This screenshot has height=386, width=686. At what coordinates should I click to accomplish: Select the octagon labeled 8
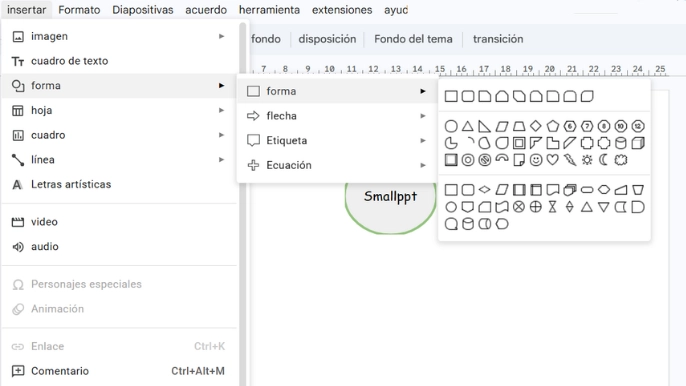coord(604,126)
